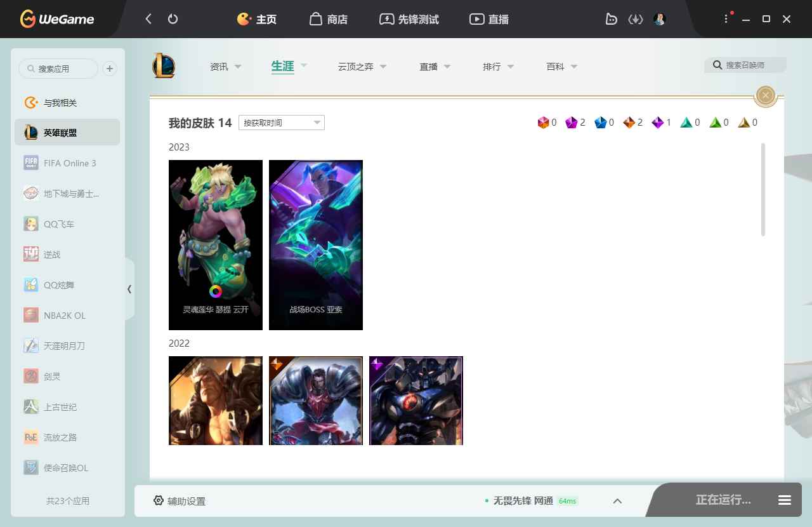Click the 正在运行... button
812x527 pixels.
pos(723,500)
